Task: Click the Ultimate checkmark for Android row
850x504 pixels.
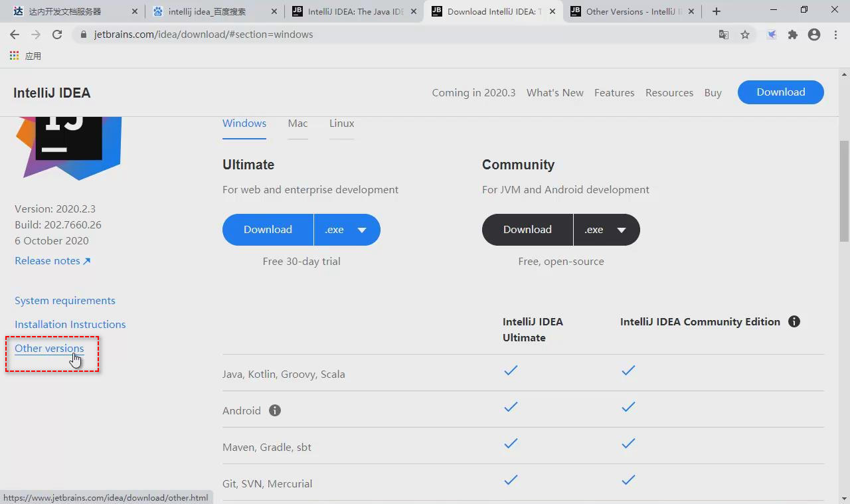Action: (511, 406)
